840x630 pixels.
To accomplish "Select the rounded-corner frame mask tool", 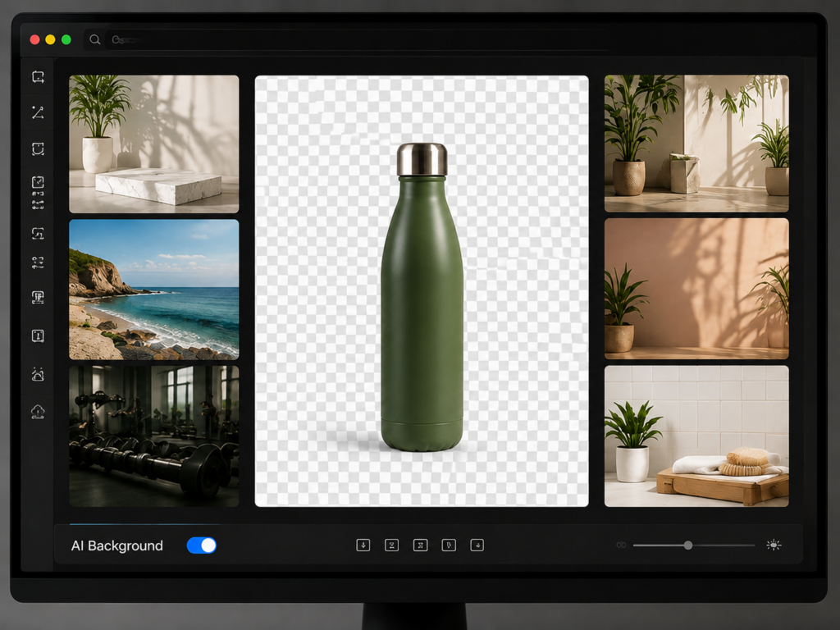I will (x=38, y=148).
